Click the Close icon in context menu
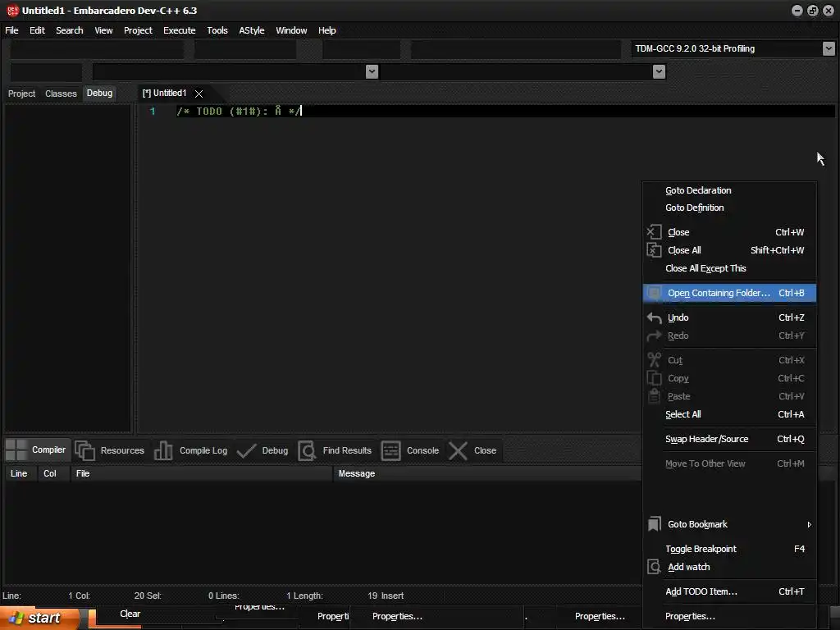 point(654,232)
